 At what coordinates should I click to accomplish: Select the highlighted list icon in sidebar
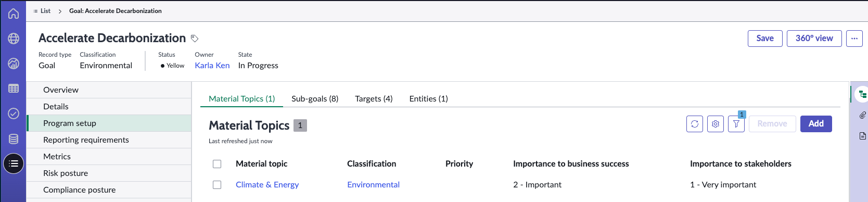point(14,163)
